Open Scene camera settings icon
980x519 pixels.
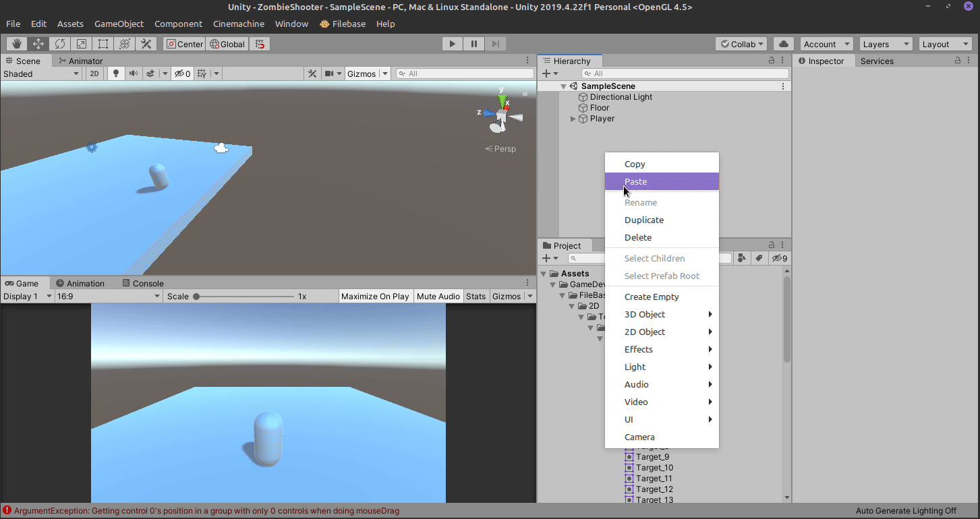coord(329,73)
